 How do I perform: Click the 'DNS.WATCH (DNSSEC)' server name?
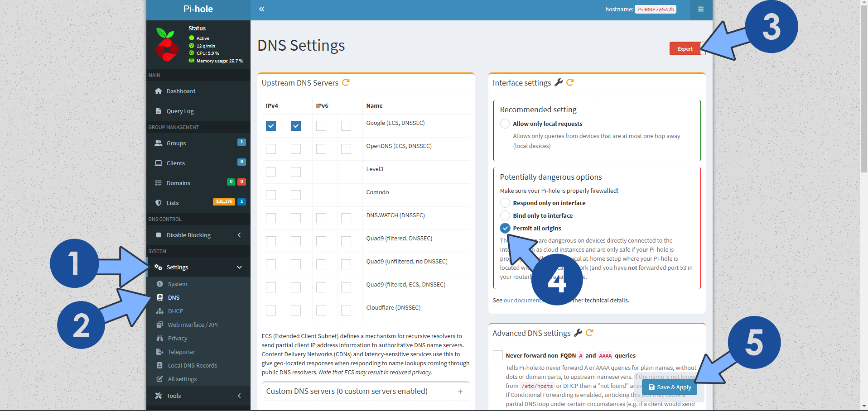(x=395, y=215)
